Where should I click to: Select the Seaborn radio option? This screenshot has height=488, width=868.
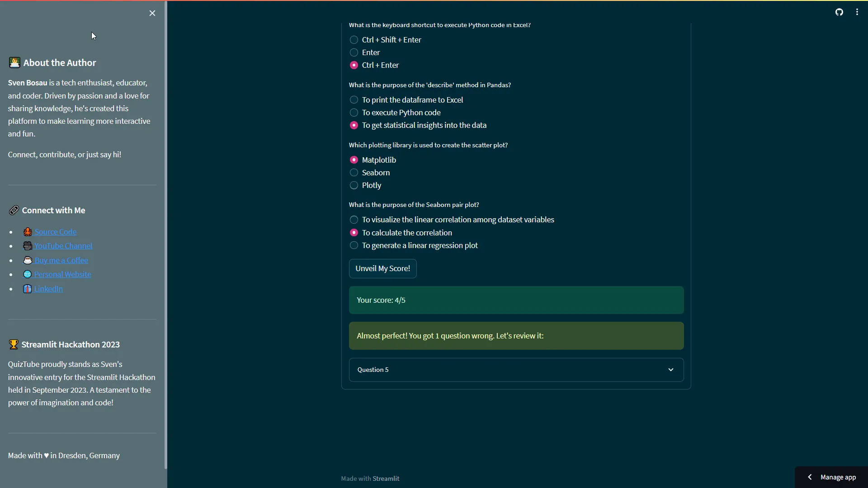[354, 173]
